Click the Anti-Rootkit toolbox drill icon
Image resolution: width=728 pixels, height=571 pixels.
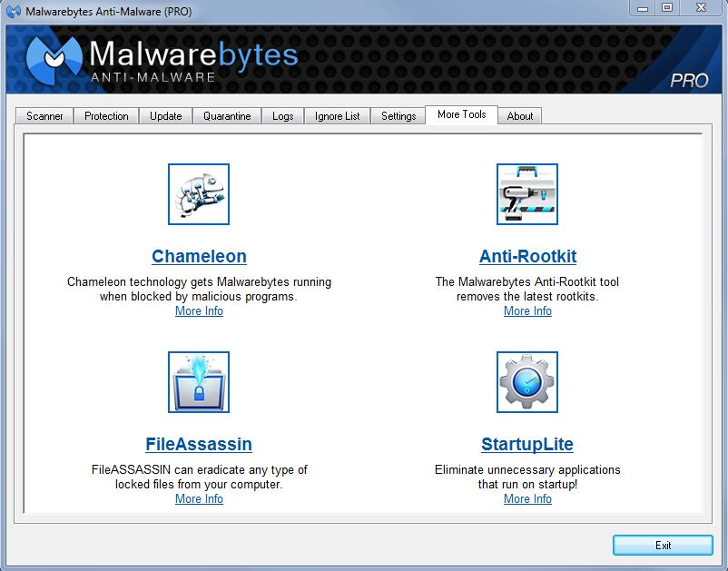click(x=527, y=194)
